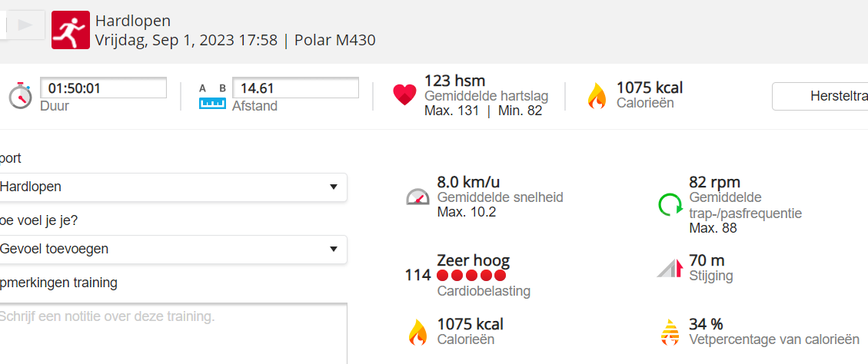Open the Hardlopen sport dropdown
Image resolution: width=868 pixels, height=364 pixels.
point(173,187)
